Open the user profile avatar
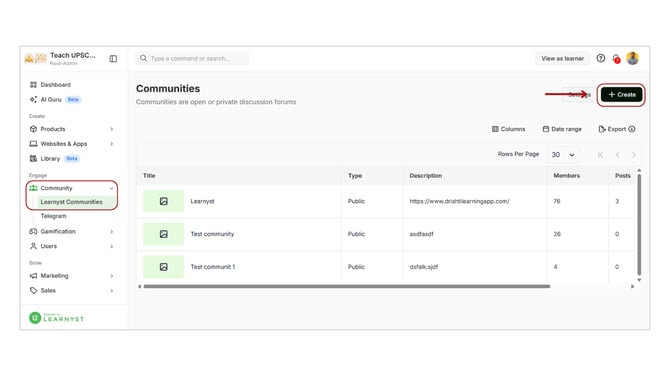670x376 pixels. [632, 58]
